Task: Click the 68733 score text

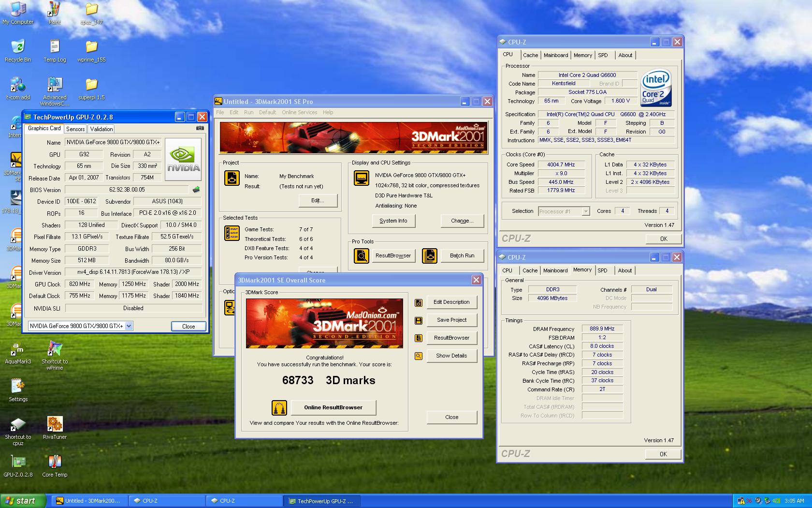Action: coord(298,380)
